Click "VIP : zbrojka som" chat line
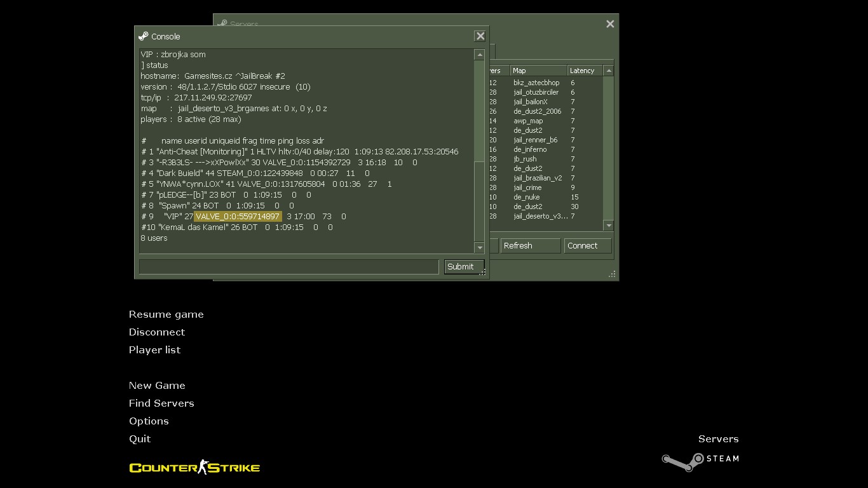Image resolution: width=868 pixels, height=488 pixels. click(x=173, y=55)
